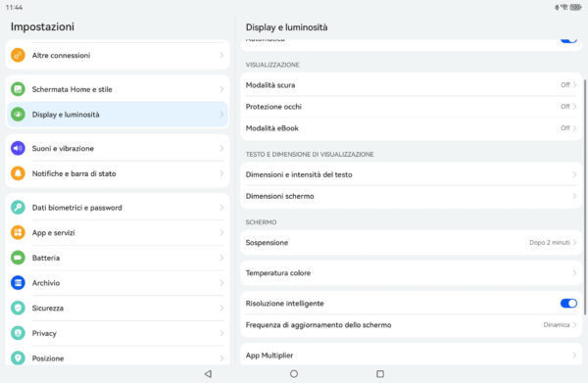This screenshot has height=383, width=588.
Task: Open Temperatura colore setting
Action: pos(411,273)
